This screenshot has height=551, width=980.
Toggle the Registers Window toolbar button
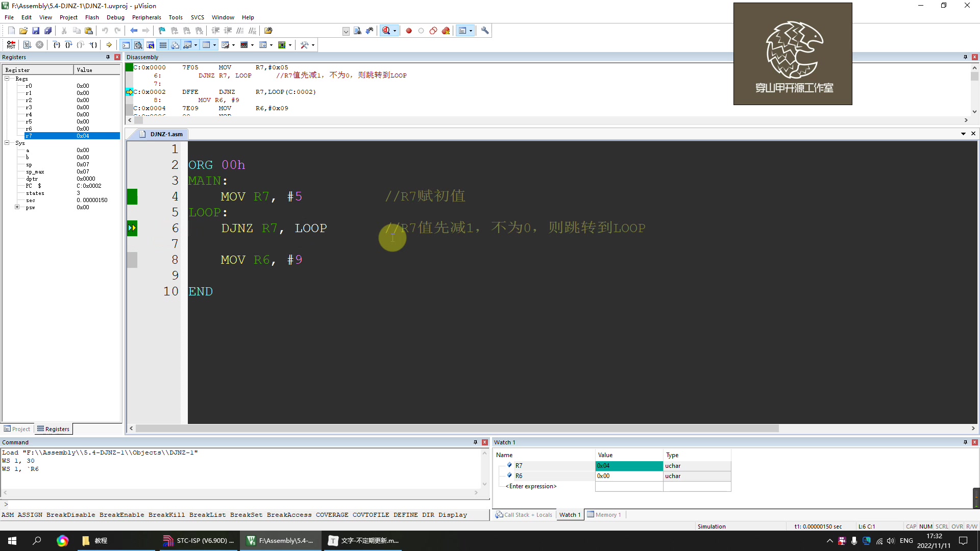[163, 45]
